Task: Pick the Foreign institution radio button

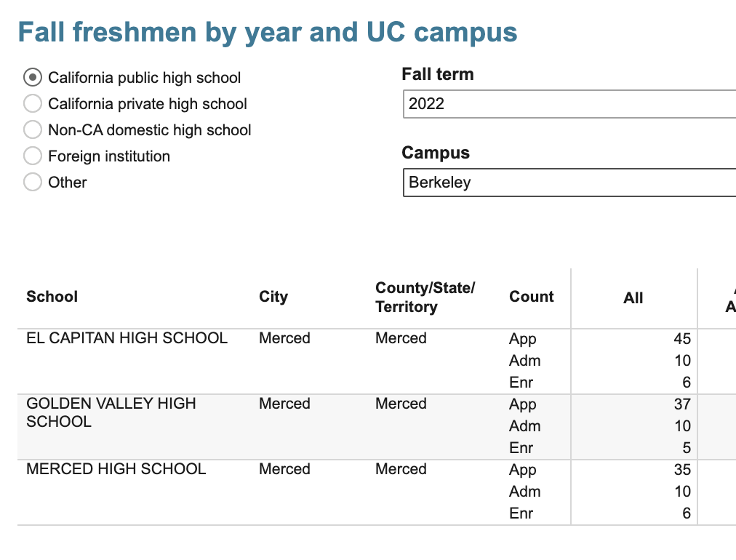Action: (33, 156)
